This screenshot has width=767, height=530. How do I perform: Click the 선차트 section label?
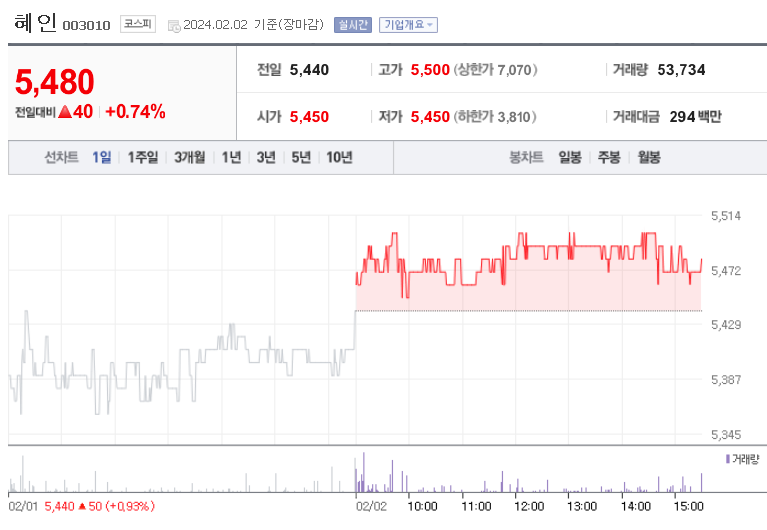tap(61, 157)
